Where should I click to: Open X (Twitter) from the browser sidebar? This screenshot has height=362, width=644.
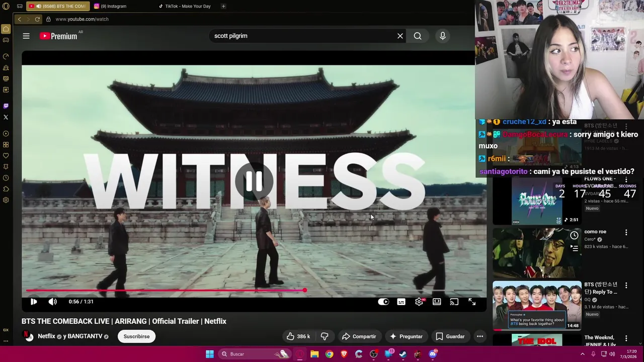pos(6,117)
